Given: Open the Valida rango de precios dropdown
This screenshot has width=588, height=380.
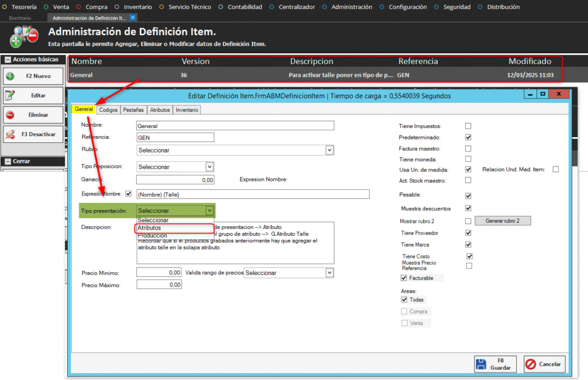Looking at the screenshot, I should pos(329,273).
